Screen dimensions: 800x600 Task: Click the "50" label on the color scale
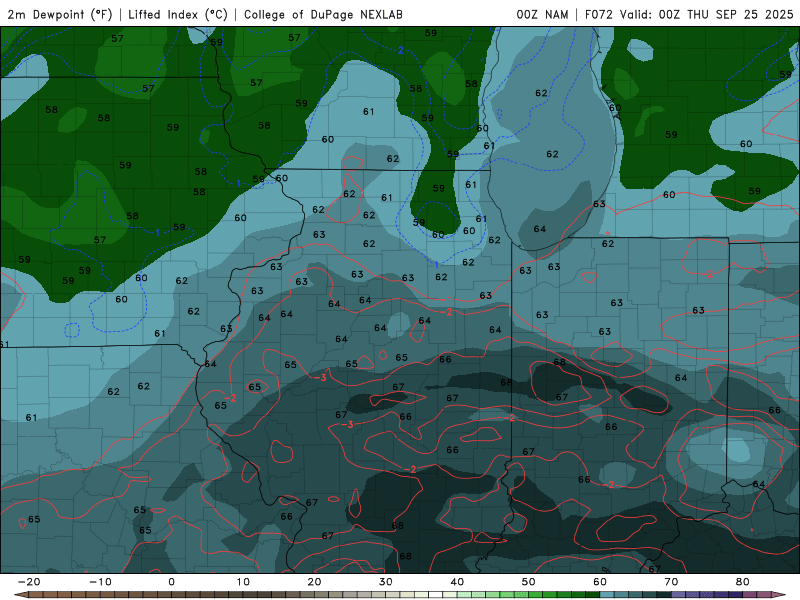[529, 582]
